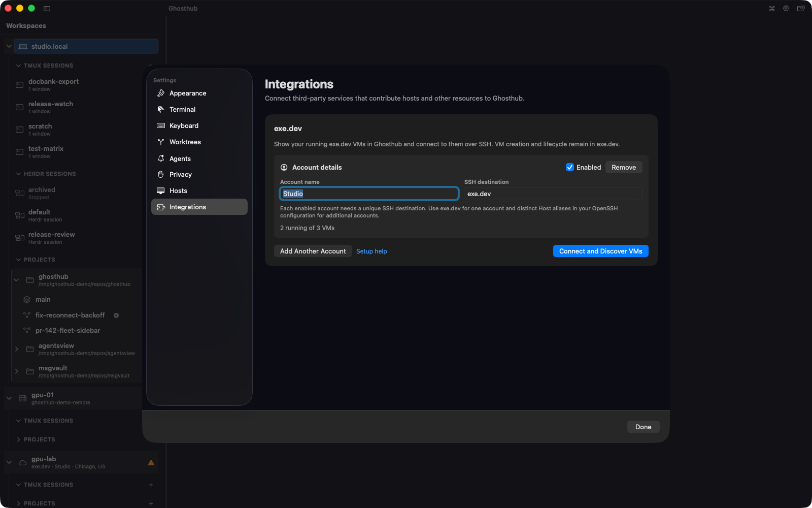Collapse gpu-01 TMUX SESSIONS section
The image size is (812, 508).
click(x=18, y=421)
